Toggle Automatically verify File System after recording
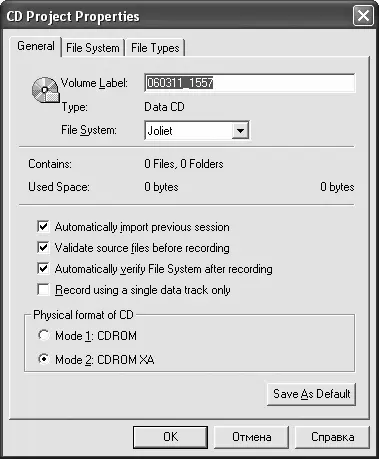379x459 pixels. [x=43, y=269]
